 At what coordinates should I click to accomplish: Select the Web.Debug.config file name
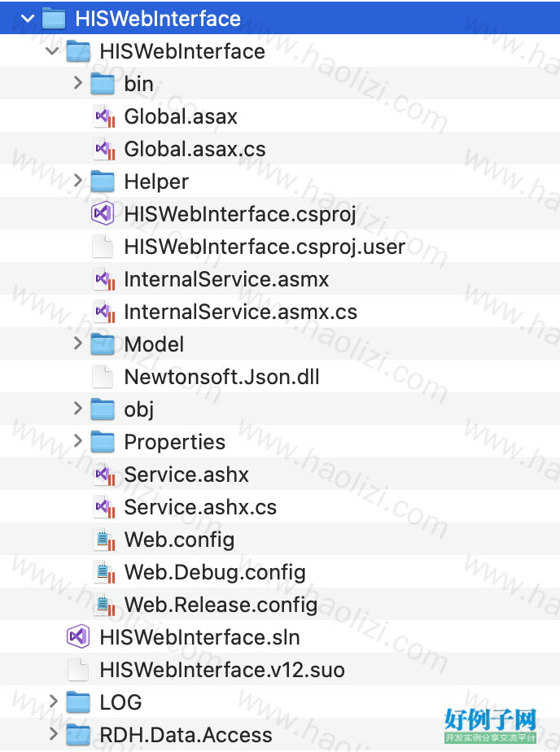click(x=215, y=573)
